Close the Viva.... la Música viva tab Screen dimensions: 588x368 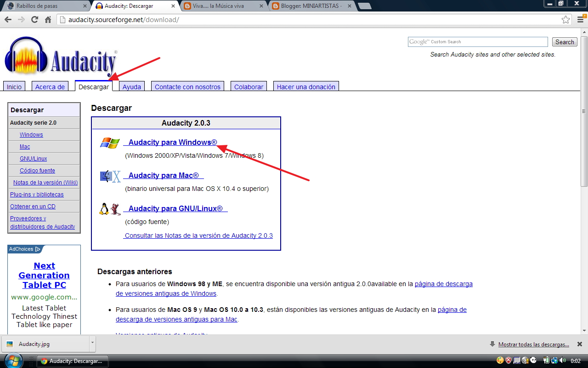pyautogui.click(x=262, y=6)
